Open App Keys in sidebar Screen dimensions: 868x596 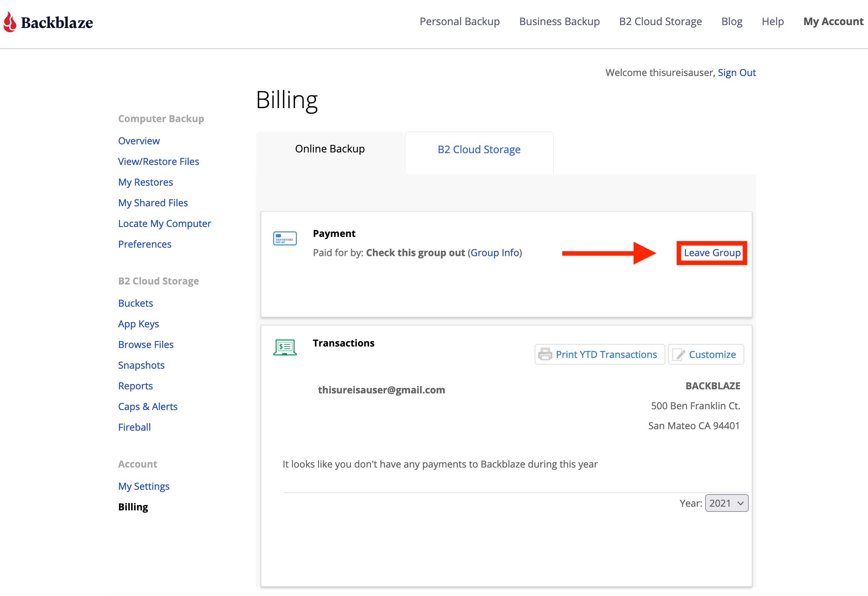pyautogui.click(x=138, y=324)
